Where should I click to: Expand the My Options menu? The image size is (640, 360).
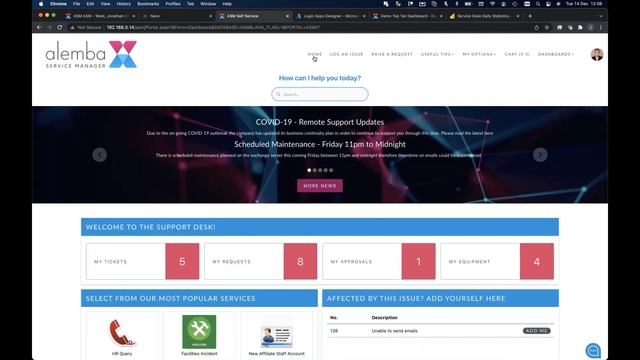coord(479,54)
